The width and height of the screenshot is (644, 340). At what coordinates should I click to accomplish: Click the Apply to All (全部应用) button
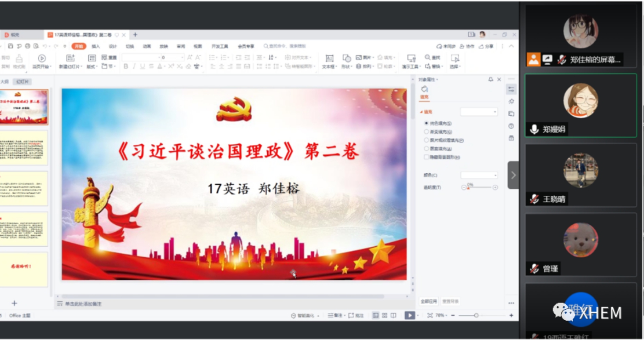[x=429, y=301]
